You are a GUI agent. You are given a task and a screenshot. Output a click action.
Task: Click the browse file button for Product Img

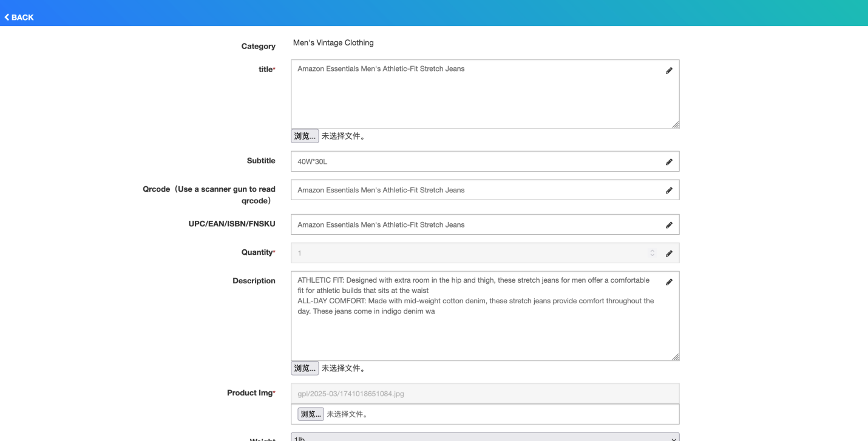point(311,414)
